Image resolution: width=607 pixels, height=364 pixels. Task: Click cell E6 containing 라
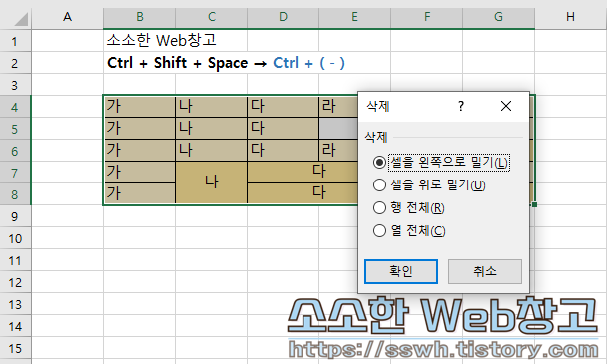point(338,151)
